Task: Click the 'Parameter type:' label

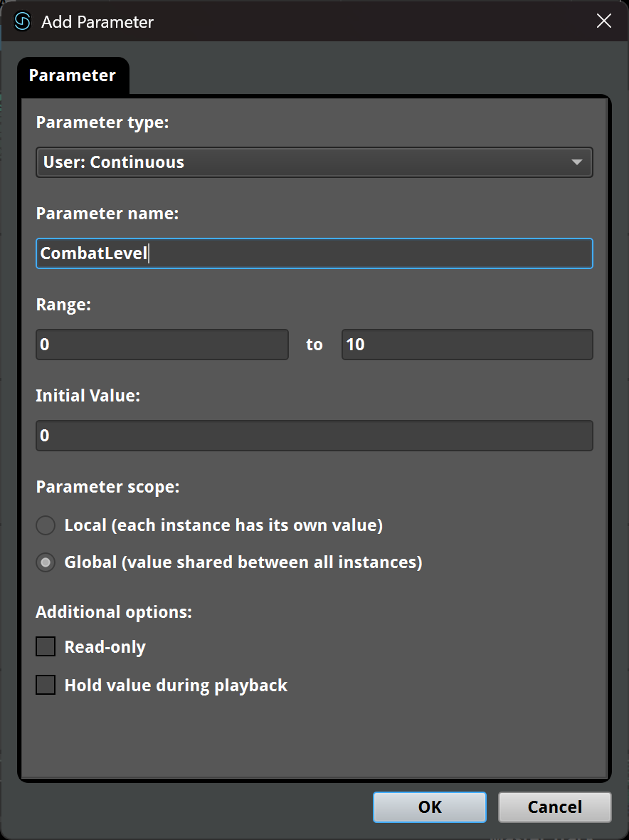Action: (102, 122)
